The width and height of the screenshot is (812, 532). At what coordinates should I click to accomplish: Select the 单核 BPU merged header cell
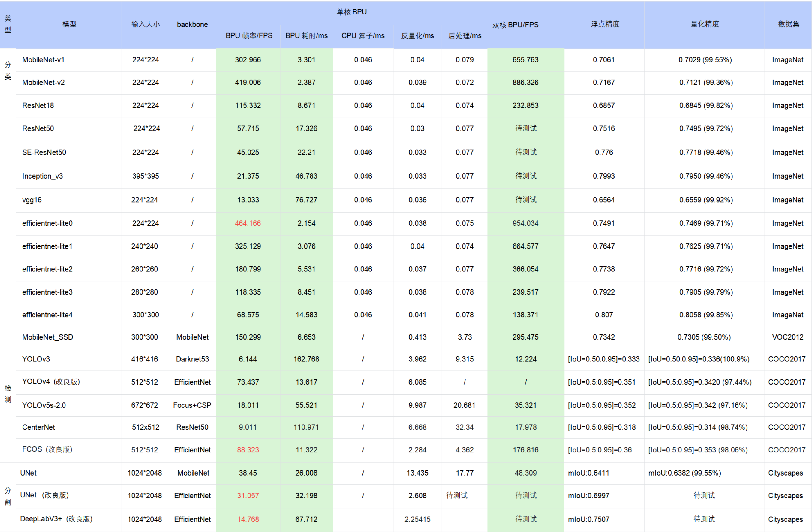tap(351, 12)
